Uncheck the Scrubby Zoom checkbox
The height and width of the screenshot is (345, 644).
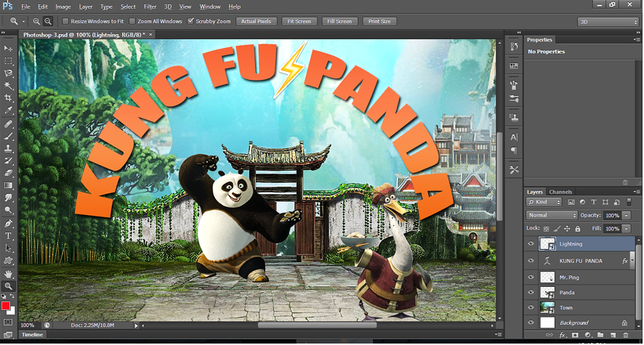tap(190, 21)
